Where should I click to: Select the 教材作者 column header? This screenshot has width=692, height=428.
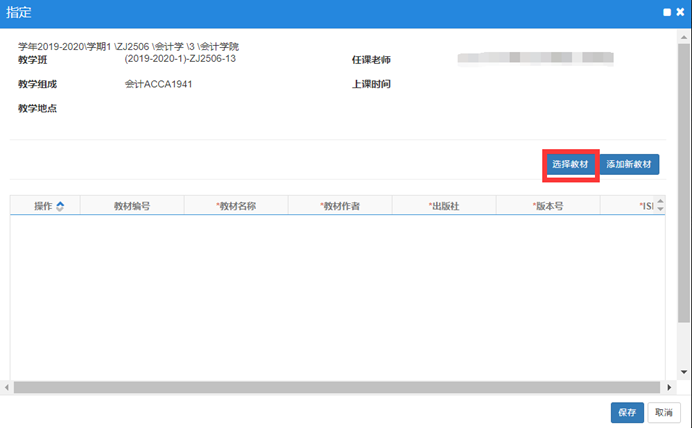coord(340,206)
